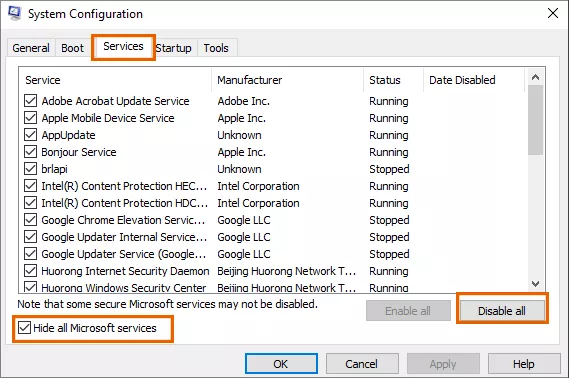The height and width of the screenshot is (378, 569).
Task: Uncheck Intel(R) Content Protection HDC checkbox
Action: pyautogui.click(x=30, y=203)
